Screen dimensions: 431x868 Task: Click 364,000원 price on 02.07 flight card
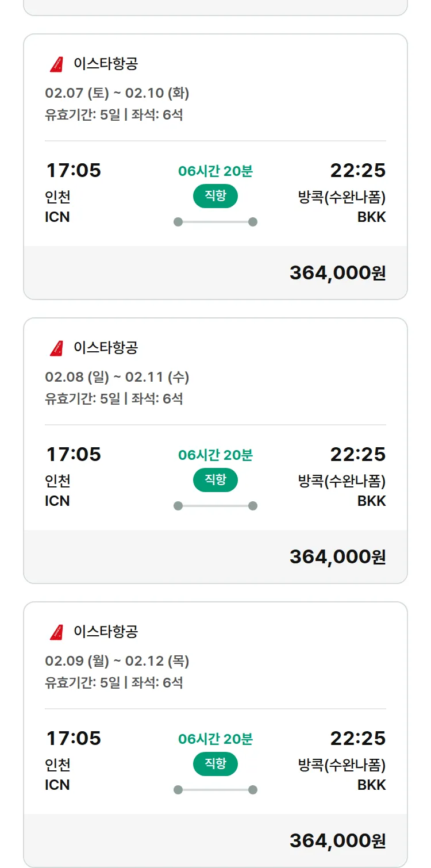(x=337, y=273)
